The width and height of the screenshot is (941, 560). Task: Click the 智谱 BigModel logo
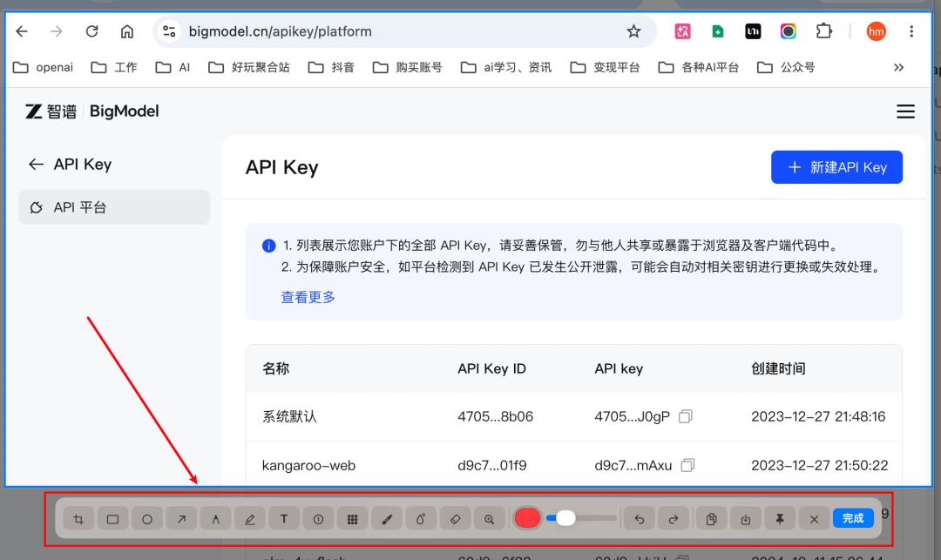(x=91, y=111)
